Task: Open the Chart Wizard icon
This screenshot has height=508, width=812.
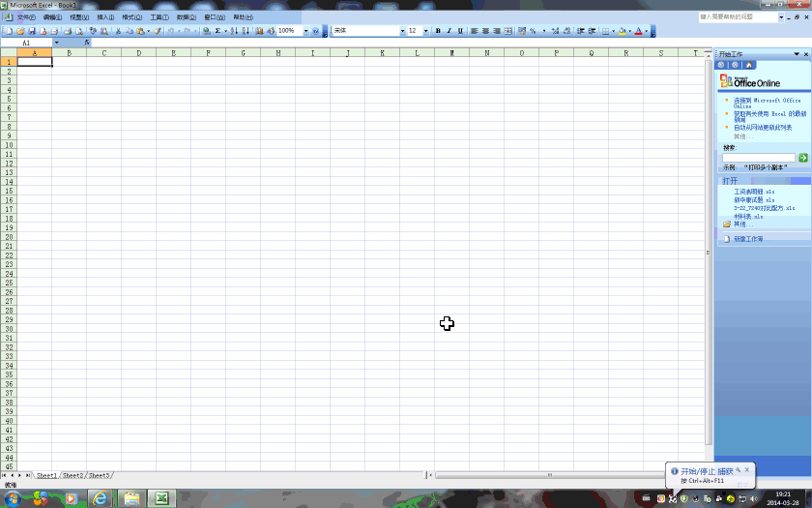Action: coord(259,31)
